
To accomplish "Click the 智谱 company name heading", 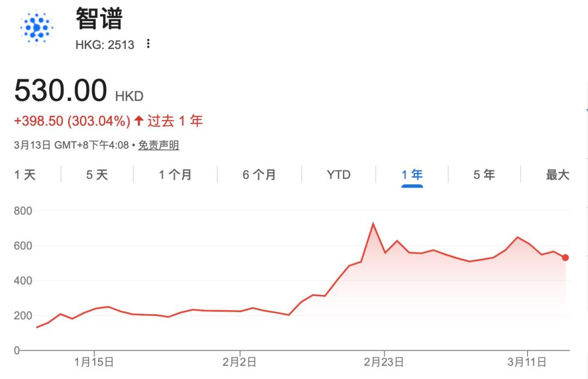I will pyautogui.click(x=99, y=19).
